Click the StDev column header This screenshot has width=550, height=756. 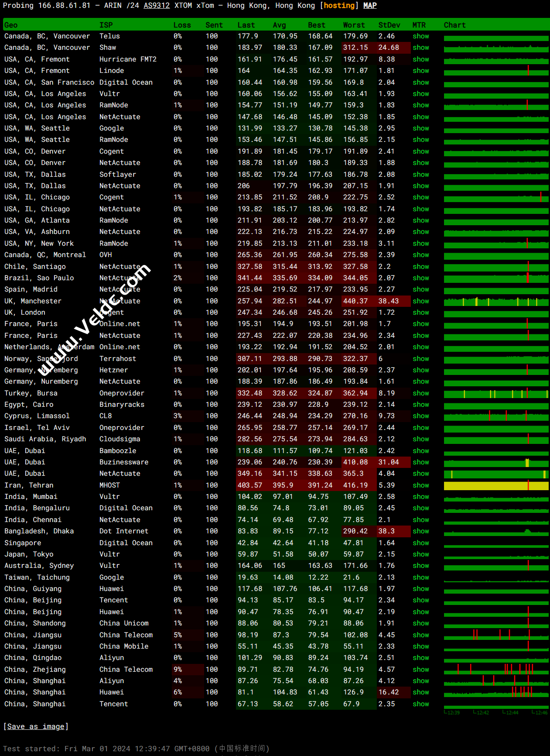389,25
